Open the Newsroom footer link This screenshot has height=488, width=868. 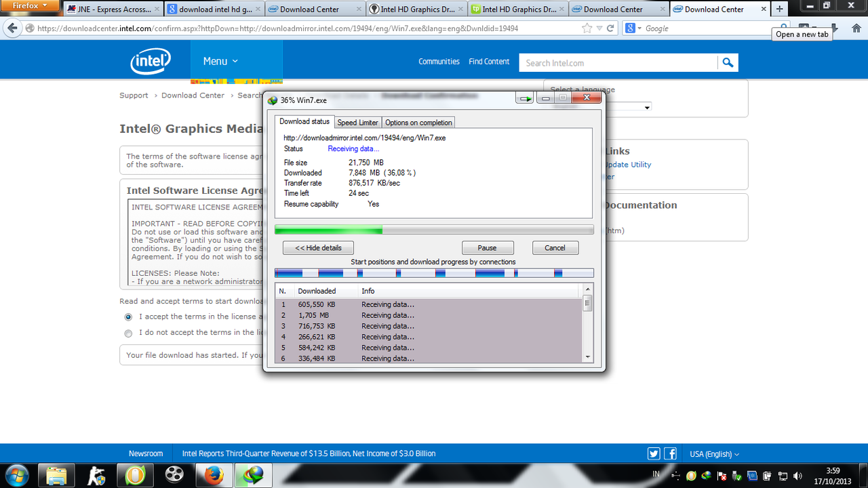[x=146, y=454]
